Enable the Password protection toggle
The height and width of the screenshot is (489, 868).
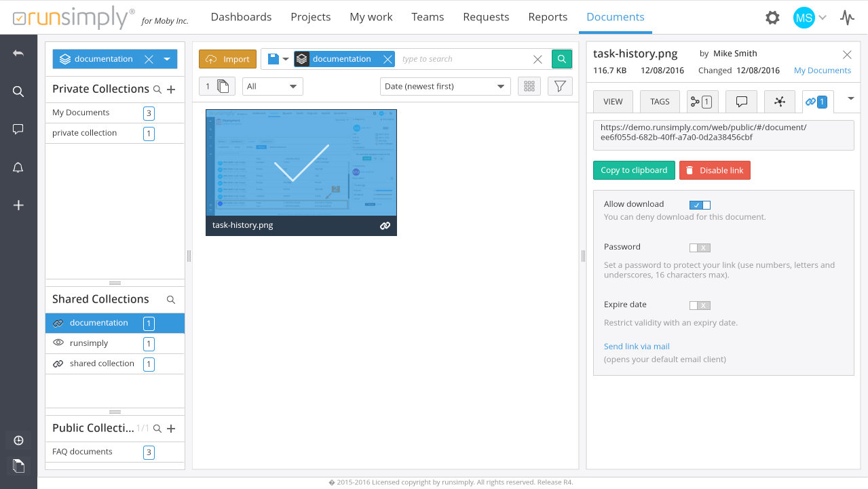[x=700, y=248]
